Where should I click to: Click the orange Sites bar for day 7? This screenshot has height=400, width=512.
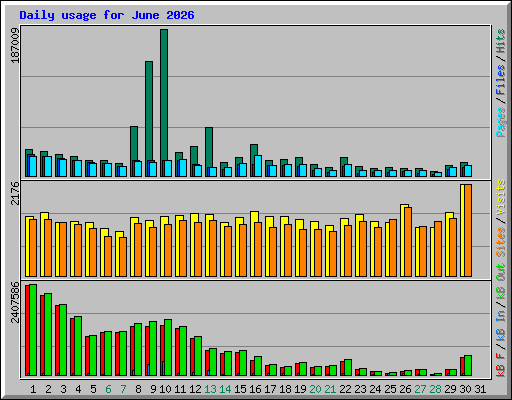(x=123, y=257)
